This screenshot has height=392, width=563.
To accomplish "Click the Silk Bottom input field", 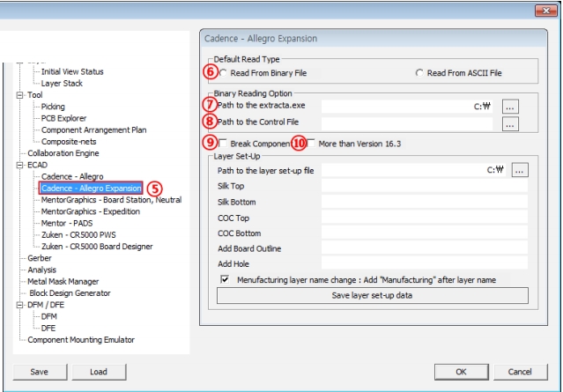I will (425, 202).
